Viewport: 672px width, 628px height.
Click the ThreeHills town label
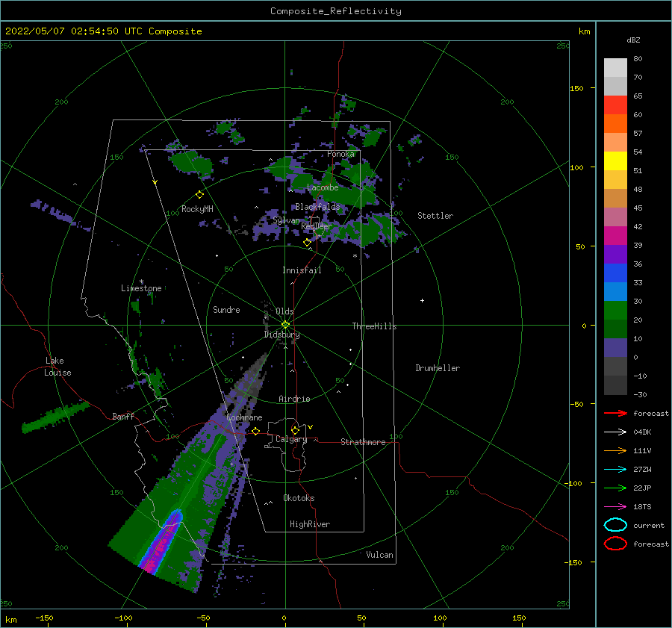[x=374, y=326]
